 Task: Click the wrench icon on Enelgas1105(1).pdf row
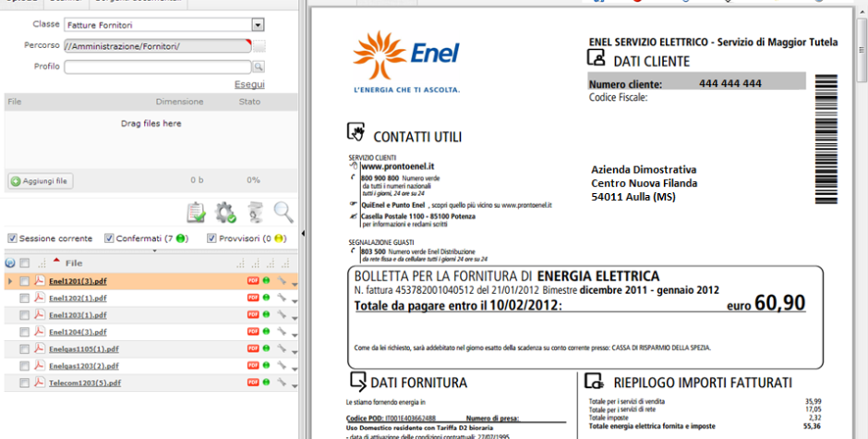282,348
